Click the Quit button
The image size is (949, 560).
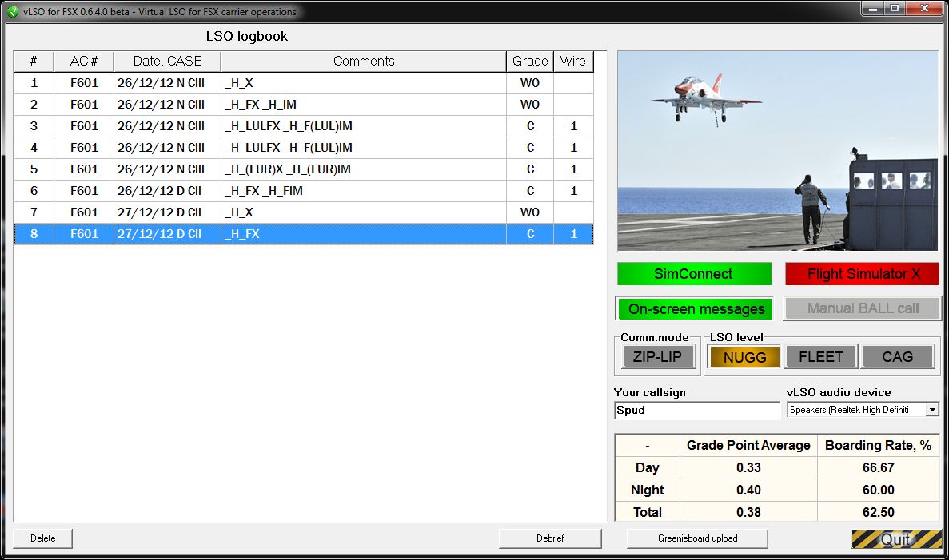pos(896,539)
